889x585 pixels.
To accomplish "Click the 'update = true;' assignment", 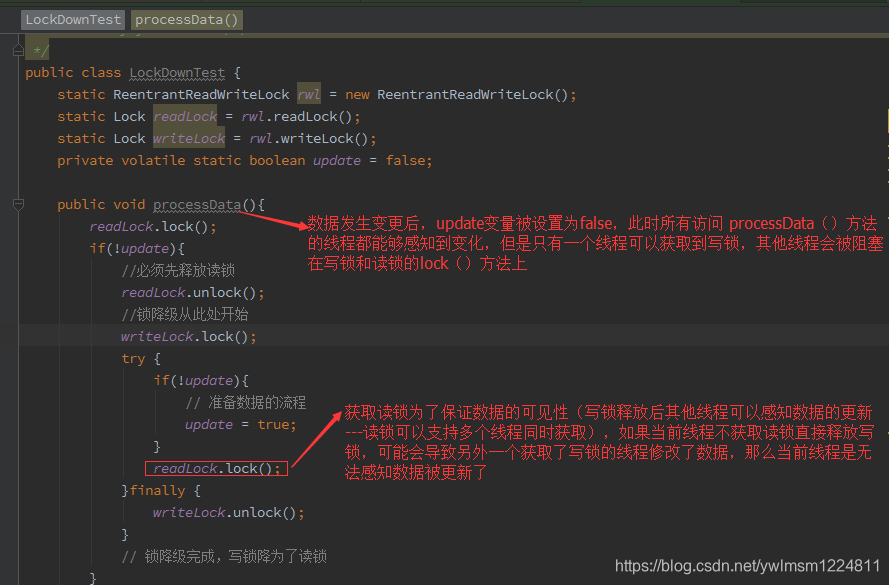I will [x=240, y=425].
